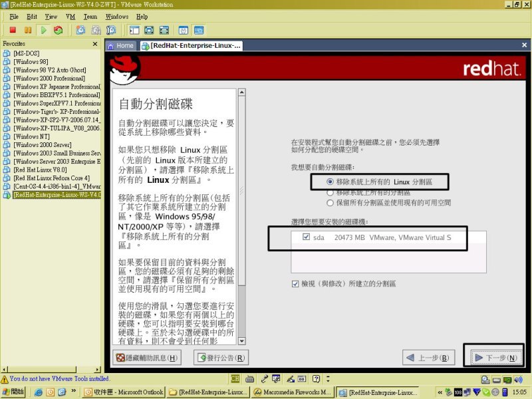Image resolution: width=532 pixels, height=399 pixels.
Task: Click the IME help question mark icon
Action: tap(317, 378)
